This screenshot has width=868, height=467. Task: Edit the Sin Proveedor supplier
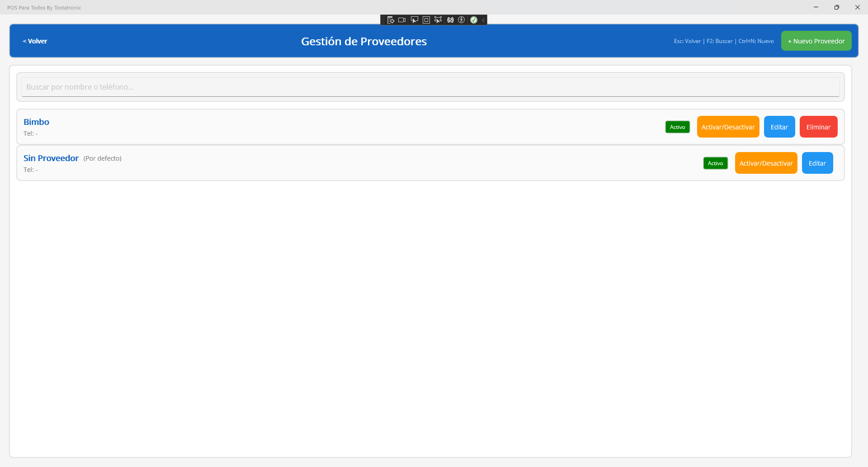[x=817, y=163]
